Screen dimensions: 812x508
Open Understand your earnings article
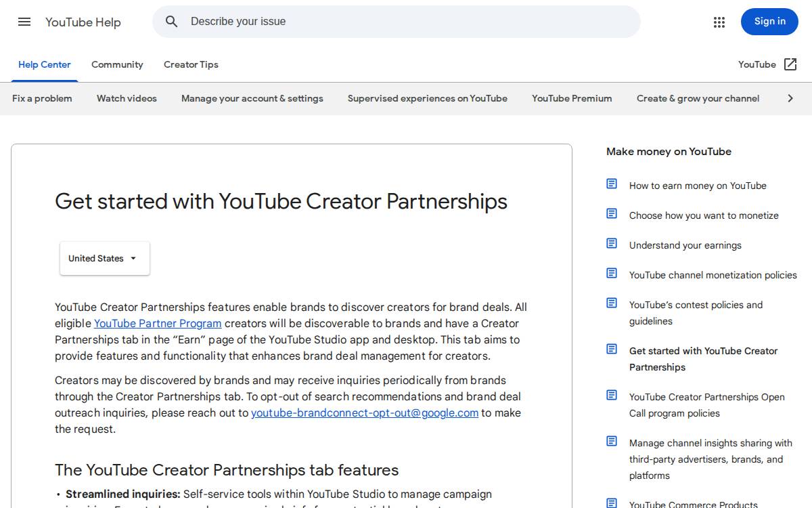coord(685,245)
